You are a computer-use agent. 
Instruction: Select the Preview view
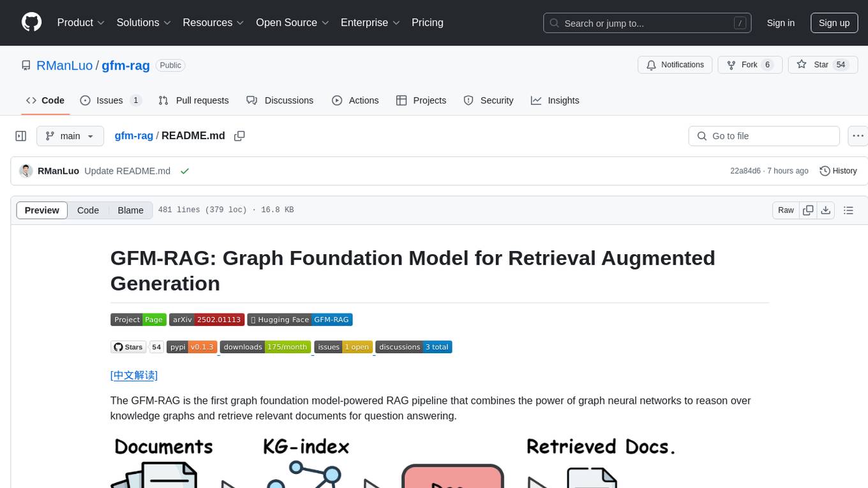(42, 210)
